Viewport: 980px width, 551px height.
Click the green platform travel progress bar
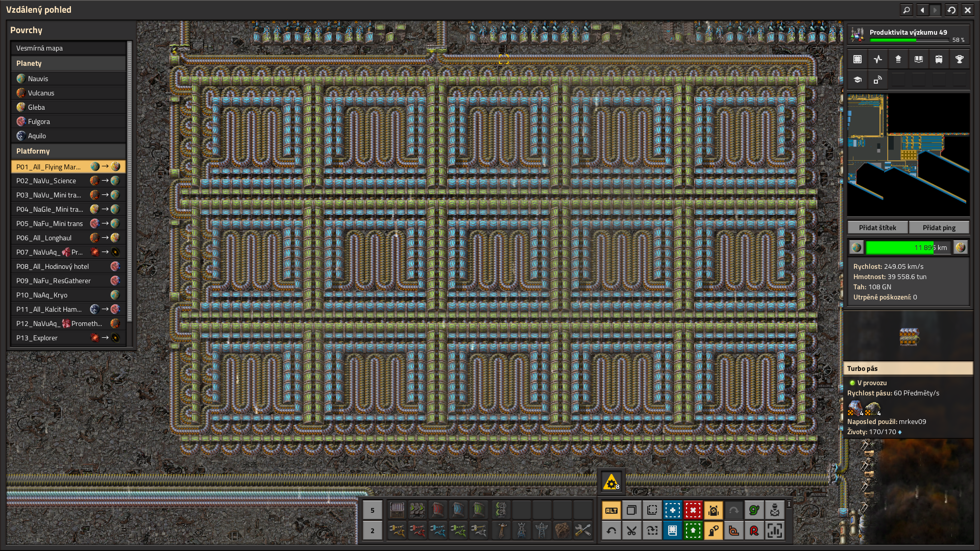coord(908,247)
